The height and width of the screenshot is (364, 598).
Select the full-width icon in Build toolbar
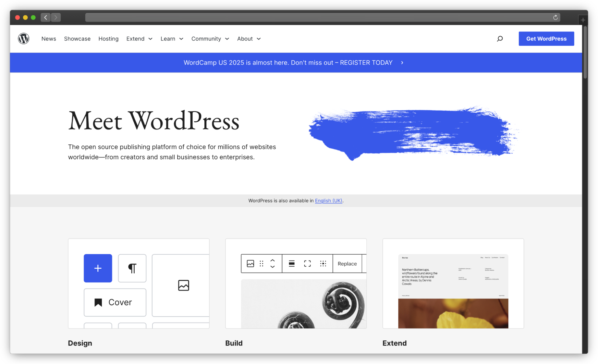pyautogui.click(x=307, y=263)
